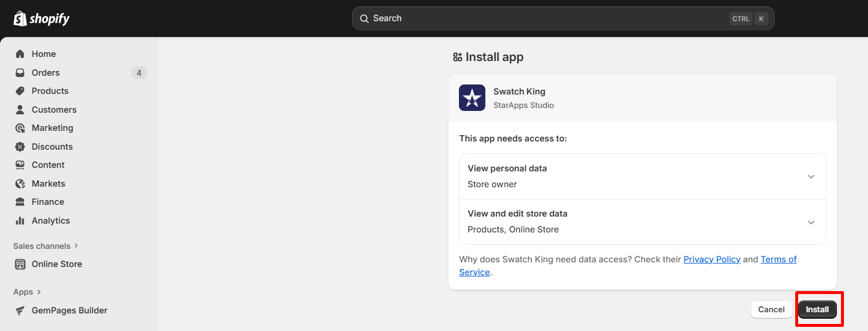Click the Shopify logo
This screenshot has height=331, width=868.
point(41,19)
